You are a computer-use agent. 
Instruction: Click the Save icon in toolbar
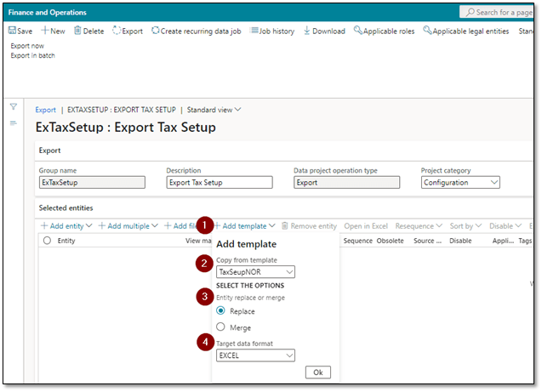(11, 31)
